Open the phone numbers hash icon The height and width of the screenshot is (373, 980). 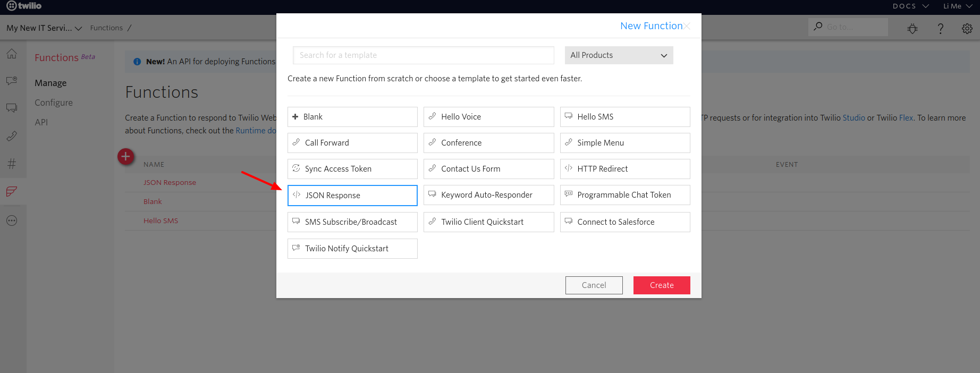[x=12, y=164]
